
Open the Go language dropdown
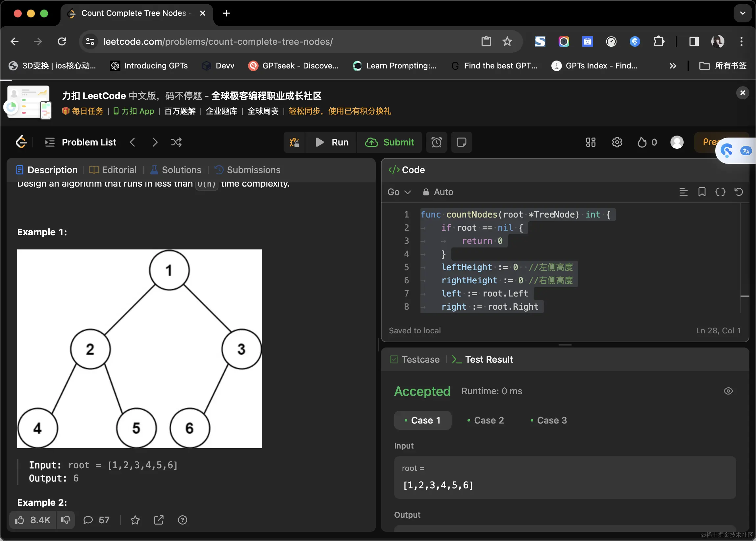[x=399, y=192]
